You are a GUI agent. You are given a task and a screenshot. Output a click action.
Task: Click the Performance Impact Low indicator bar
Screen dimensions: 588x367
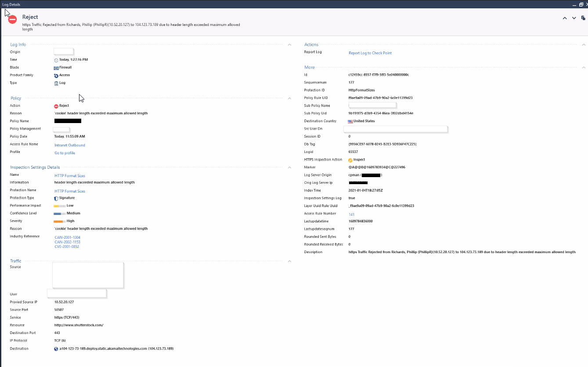point(60,206)
